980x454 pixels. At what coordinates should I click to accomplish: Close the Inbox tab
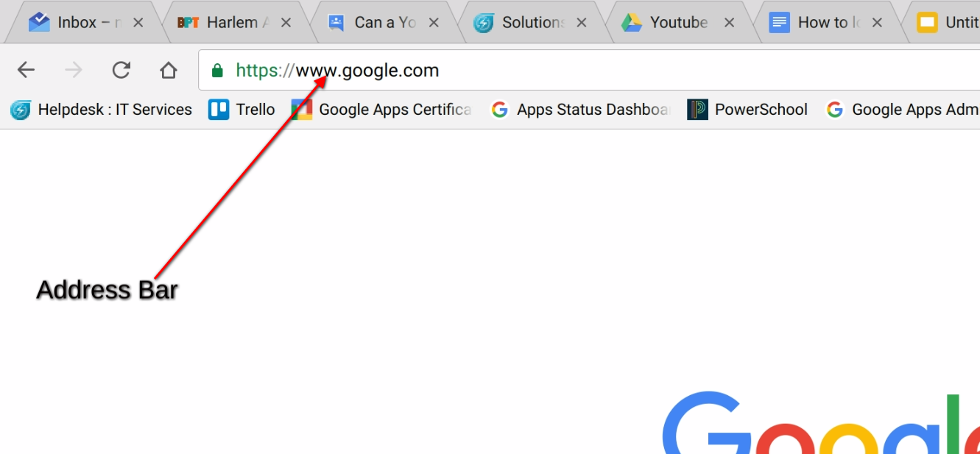coord(138,23)
